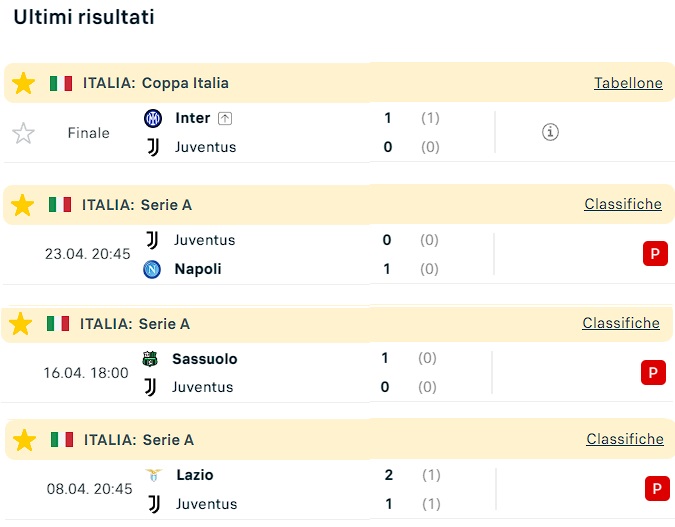This screenshot has height=527, width=675.
Task: Click red P icon for Lazio-Juventus match
Action: tap(657, 489)
